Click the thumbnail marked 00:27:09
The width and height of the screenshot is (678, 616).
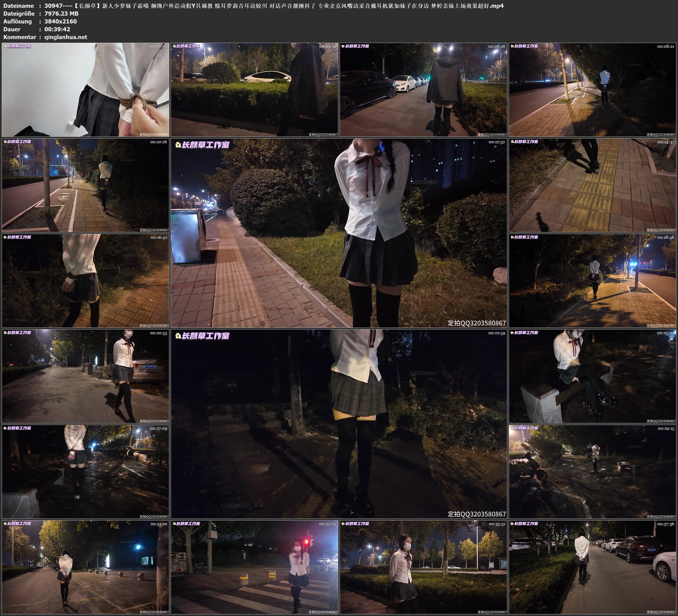tap(85, 471)
